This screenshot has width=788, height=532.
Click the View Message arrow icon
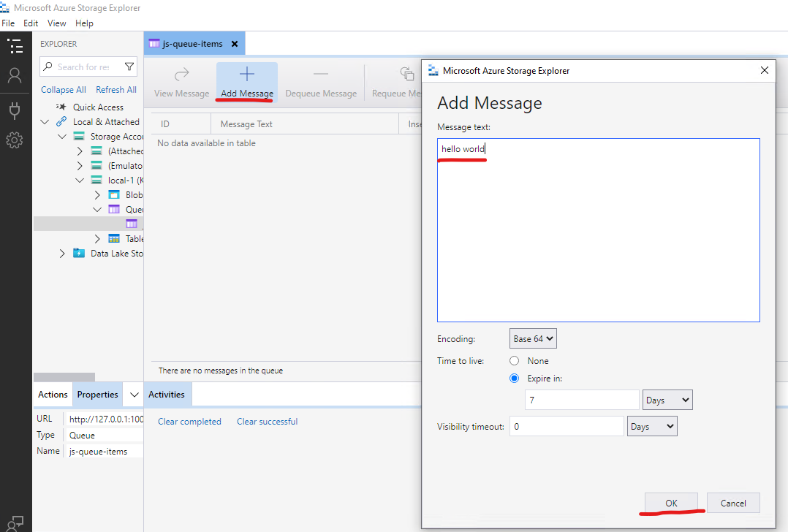pyautogui.click(x=181, y=75)
